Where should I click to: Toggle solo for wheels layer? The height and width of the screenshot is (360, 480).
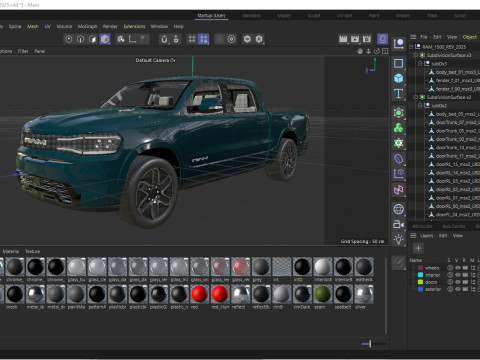pos(450,268)
